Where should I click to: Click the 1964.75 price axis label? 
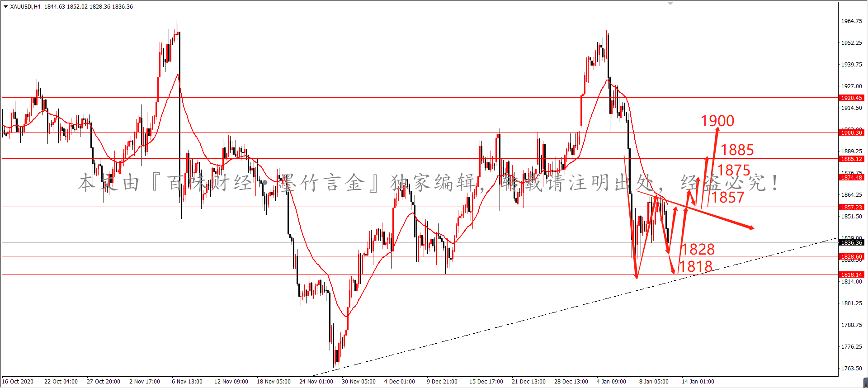pos(851,21)
